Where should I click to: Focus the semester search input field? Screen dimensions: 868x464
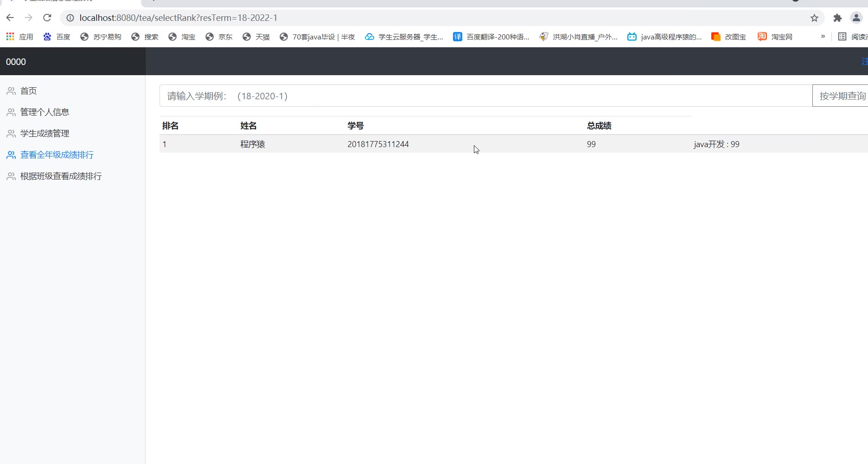pos(486,96)
